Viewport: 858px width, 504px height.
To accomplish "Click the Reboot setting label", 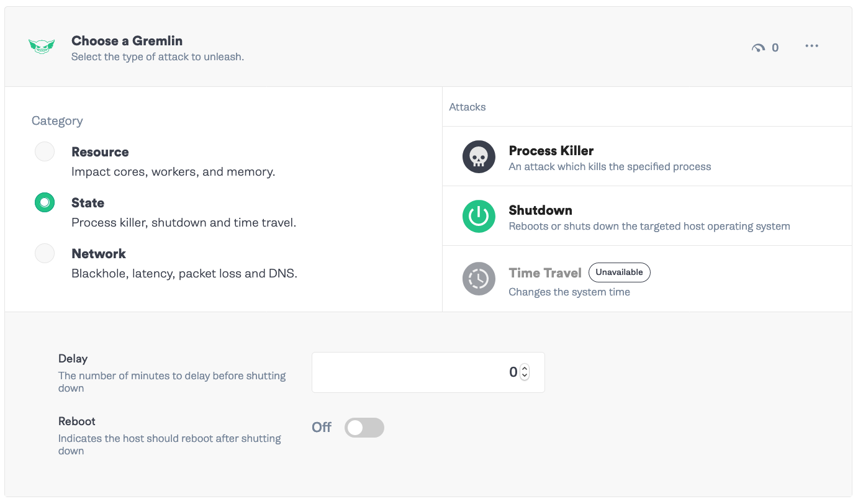I will 77,421.
